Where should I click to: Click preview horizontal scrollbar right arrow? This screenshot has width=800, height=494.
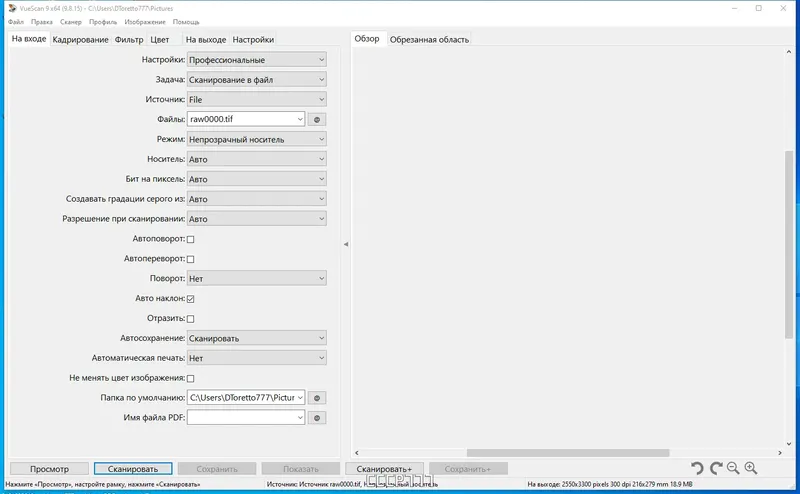click(x=780, y=453)
